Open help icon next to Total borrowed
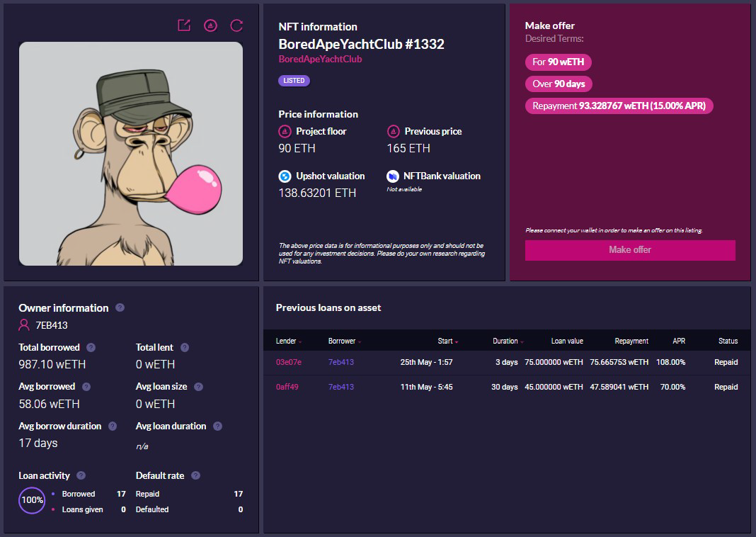Viewport: 756px width, 537px height. coord(91,347)
